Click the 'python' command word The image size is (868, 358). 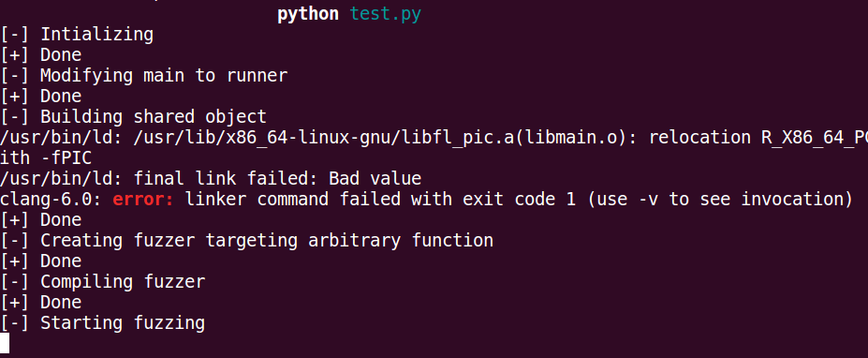pyautogui.click(x=308, y=14)
